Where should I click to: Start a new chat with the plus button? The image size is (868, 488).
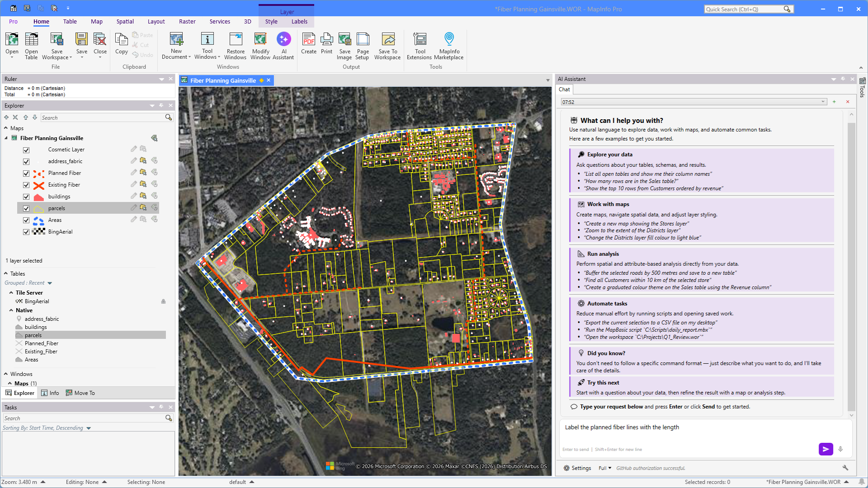(834, 102)
